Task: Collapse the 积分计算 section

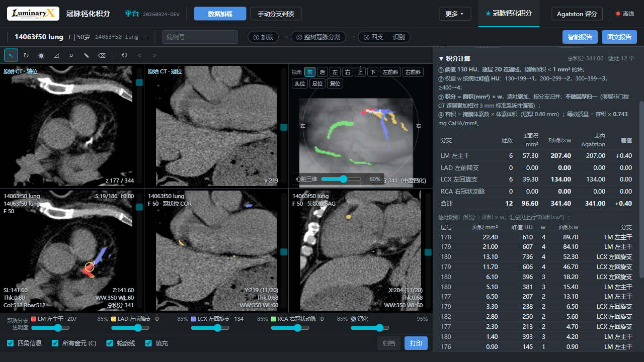Action: 454,58
